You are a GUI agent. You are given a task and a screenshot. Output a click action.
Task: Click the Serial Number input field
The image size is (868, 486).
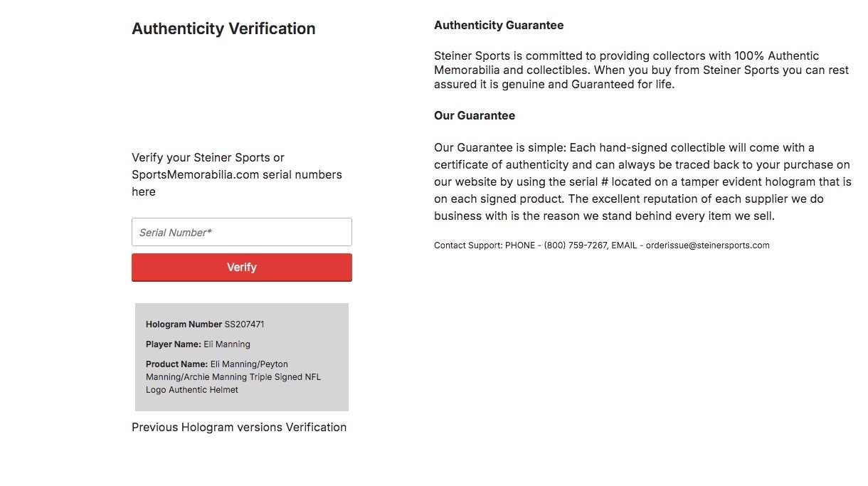(x=241, y=232)
